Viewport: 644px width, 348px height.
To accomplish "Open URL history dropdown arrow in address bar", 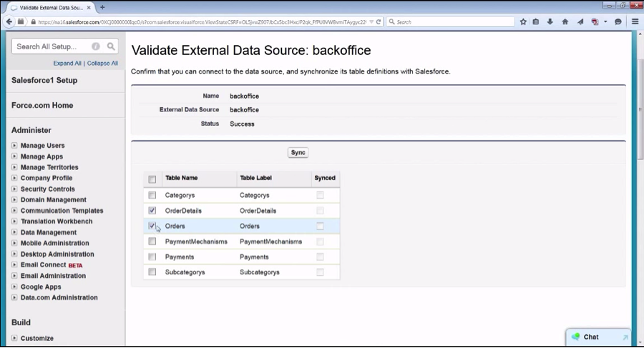I will (x=371, y=21).
